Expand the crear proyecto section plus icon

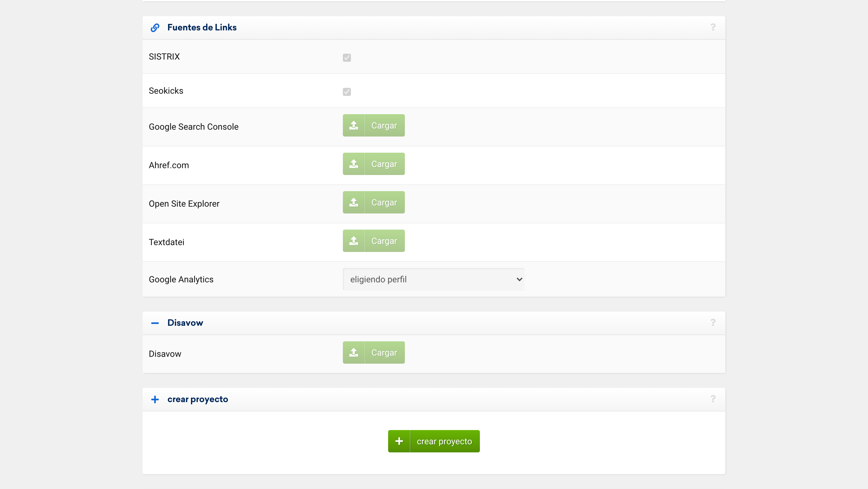(x=155, y=399)
